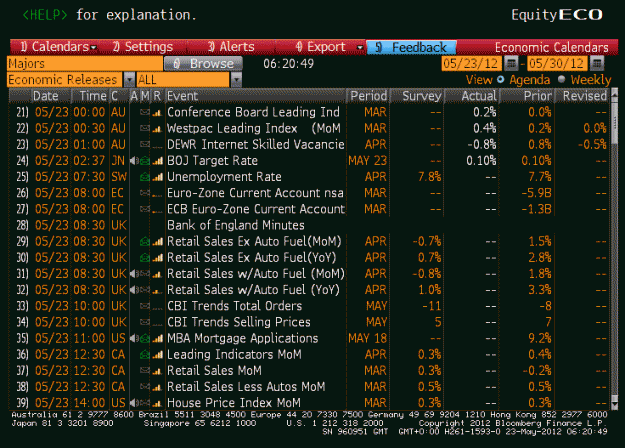Viewport: 625px width, 448px height.
Task: Select the Agenda view radio button
Action: (501, 79)
